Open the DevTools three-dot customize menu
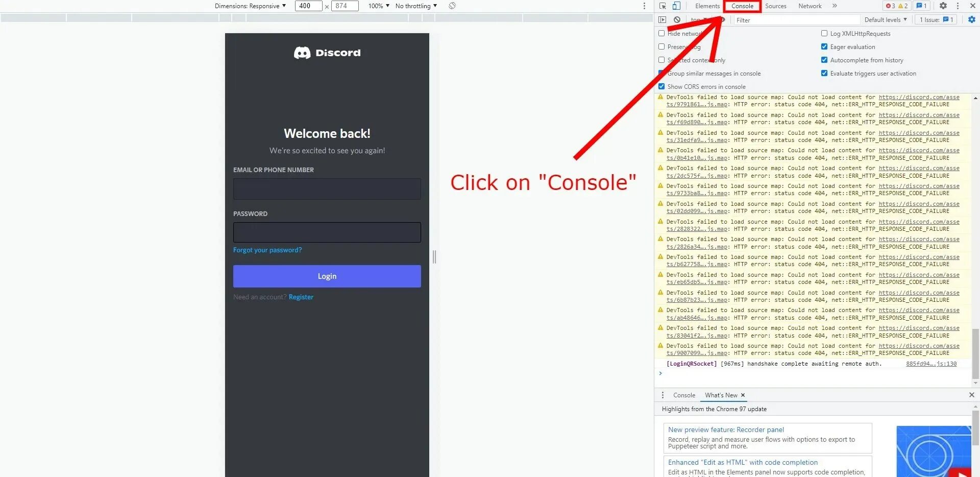Viewport: 980px width, 477px height. coord(958,6)
